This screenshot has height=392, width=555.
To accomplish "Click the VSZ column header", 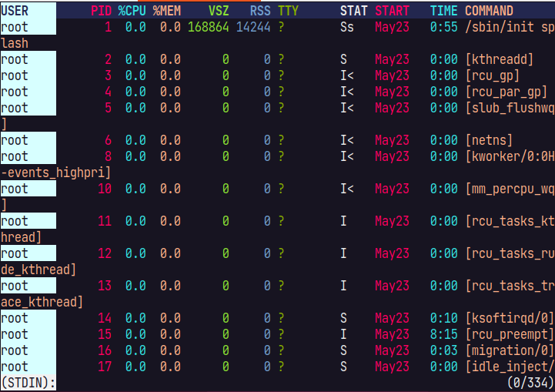I will (x=219, y=11).
